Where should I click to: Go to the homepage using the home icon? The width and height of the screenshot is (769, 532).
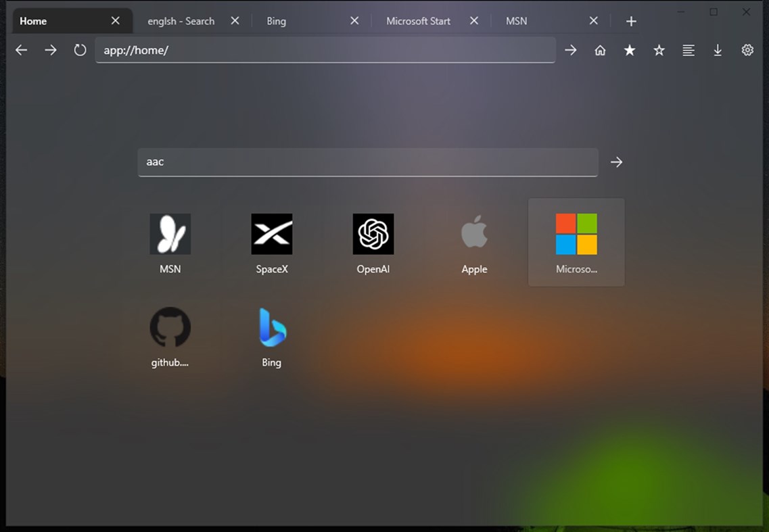[x=600, y=49]
